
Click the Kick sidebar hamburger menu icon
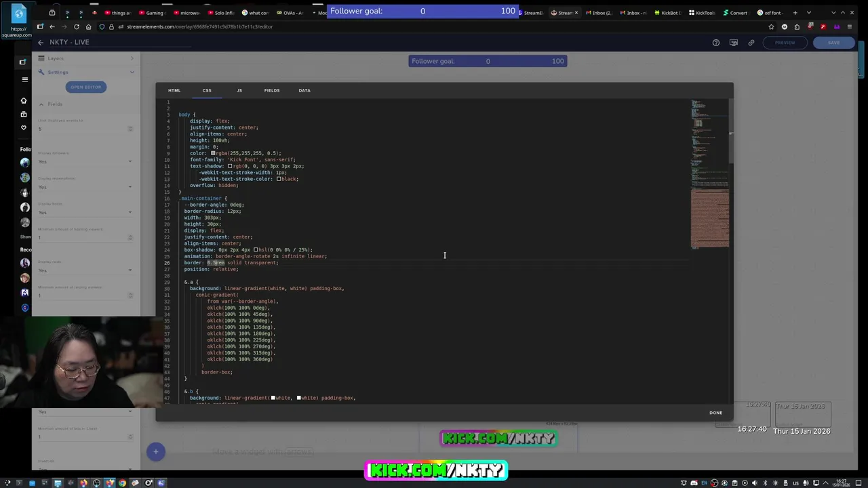coord(25,79)
